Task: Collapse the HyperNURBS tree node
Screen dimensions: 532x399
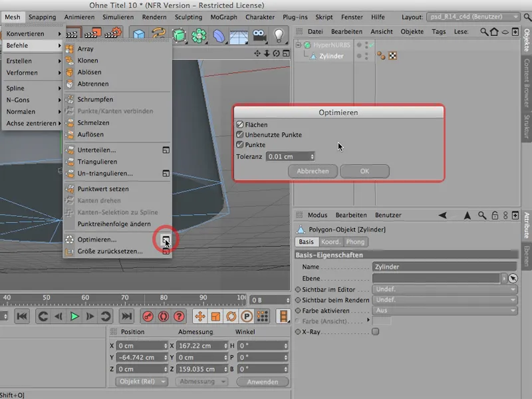Action: (298, 45)
